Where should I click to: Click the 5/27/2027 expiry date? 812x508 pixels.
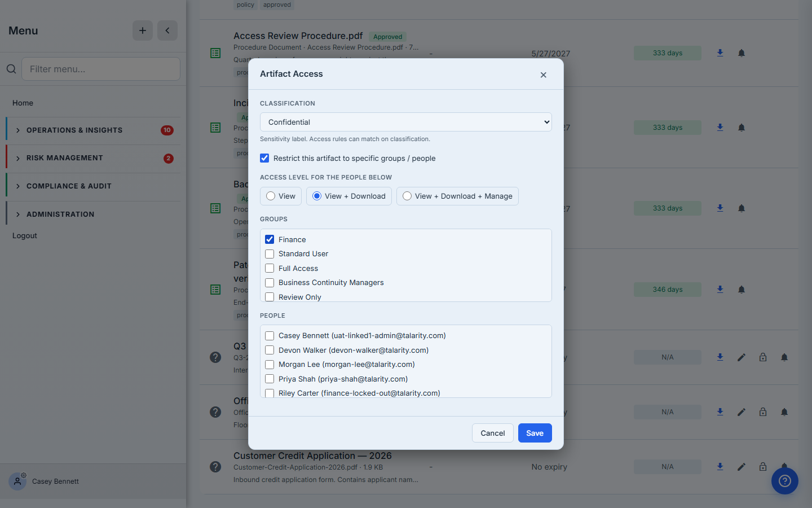[551, 54]
